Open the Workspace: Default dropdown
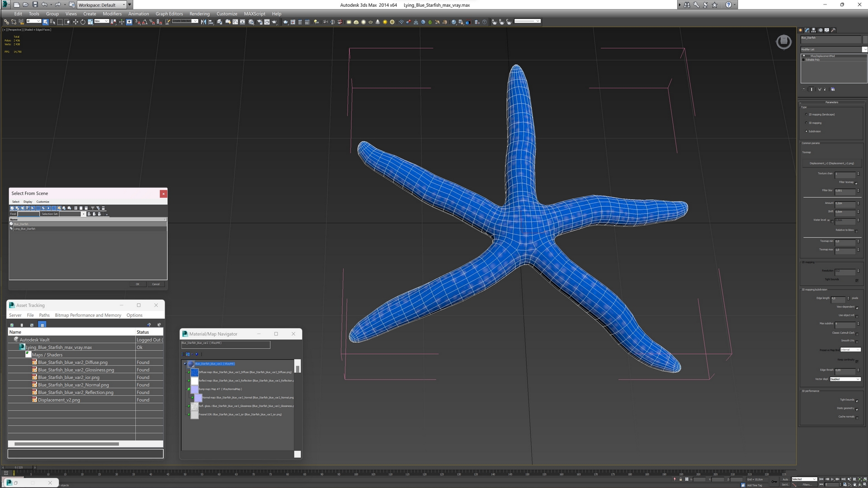This screenshot has height=488, width=868. click(x=102, y=5)
